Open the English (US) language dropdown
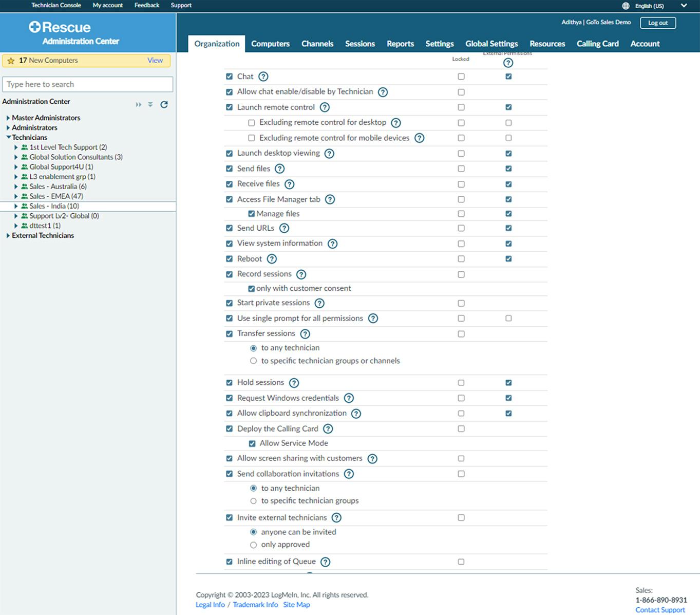The image size is (700, 615). point(684,6)
